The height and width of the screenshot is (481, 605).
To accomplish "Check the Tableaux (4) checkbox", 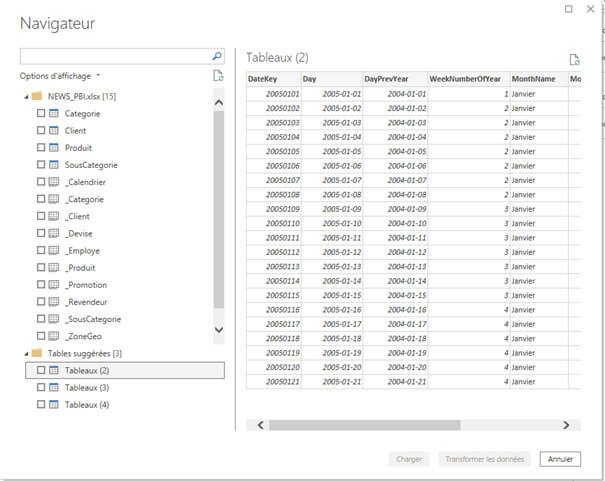I will tap(41, 404).
